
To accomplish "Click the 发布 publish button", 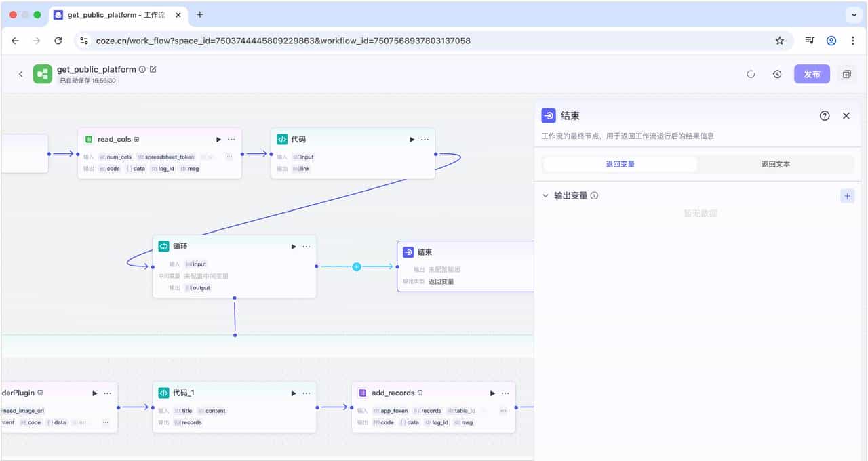I will [812, 74].
